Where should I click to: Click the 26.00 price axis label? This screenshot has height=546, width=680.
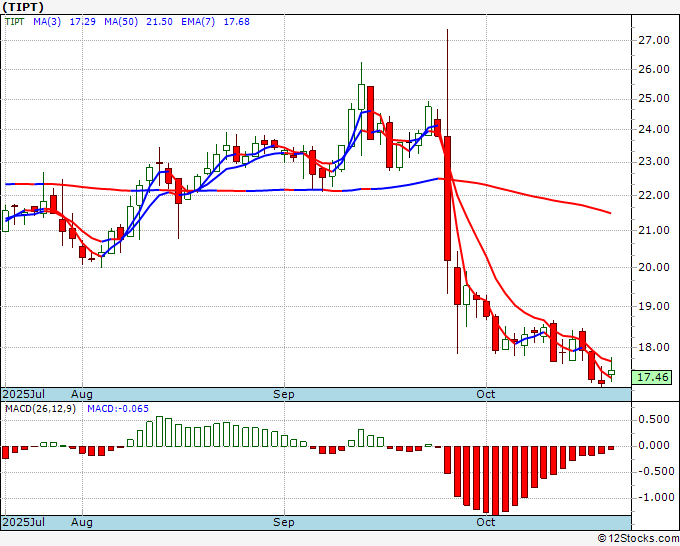click(654, 69)
